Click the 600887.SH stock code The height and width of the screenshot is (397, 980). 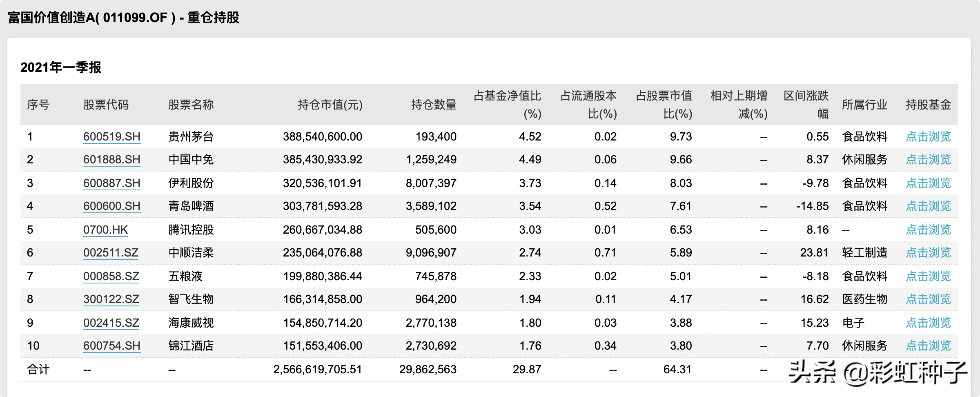tap(111, 183)
